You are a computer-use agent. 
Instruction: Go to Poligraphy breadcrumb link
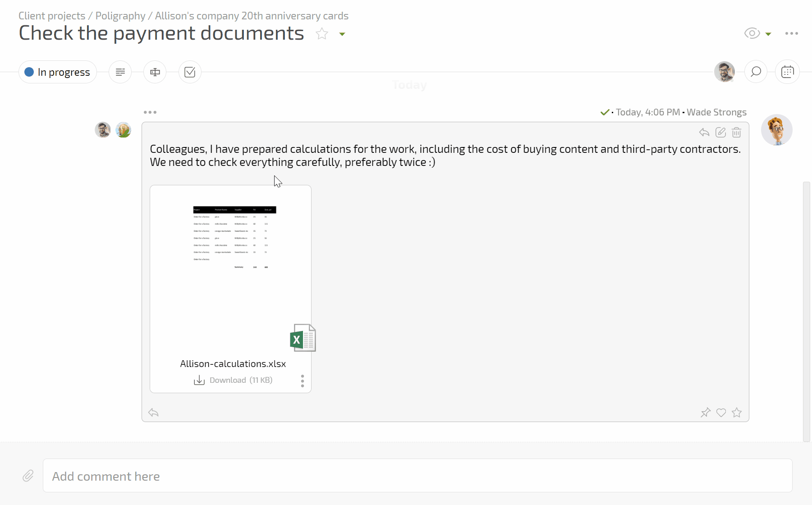[x=120, y=16]
